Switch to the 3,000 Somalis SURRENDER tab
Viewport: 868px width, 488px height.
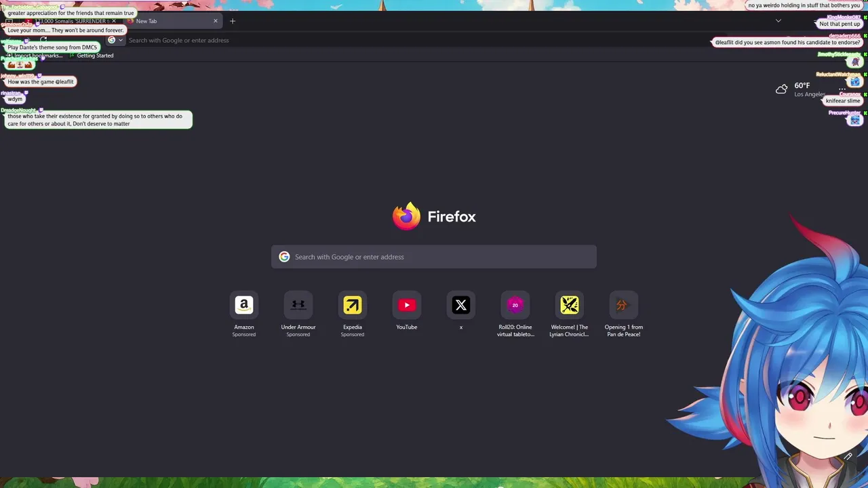click(71, 21)
